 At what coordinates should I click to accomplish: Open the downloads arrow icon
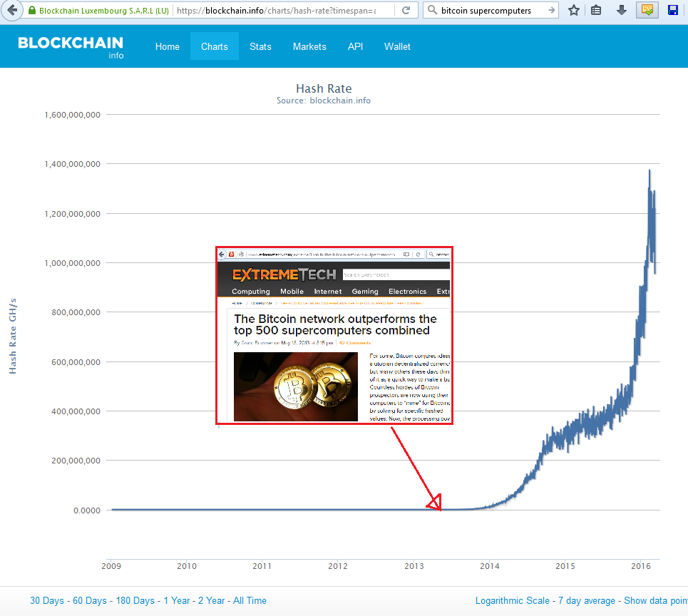pos(621,10)
